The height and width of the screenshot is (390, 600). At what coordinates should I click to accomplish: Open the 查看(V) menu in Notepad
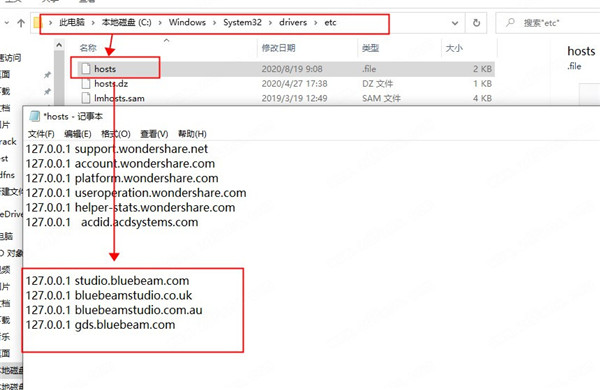pyautogui.click(x=154, y=134)
